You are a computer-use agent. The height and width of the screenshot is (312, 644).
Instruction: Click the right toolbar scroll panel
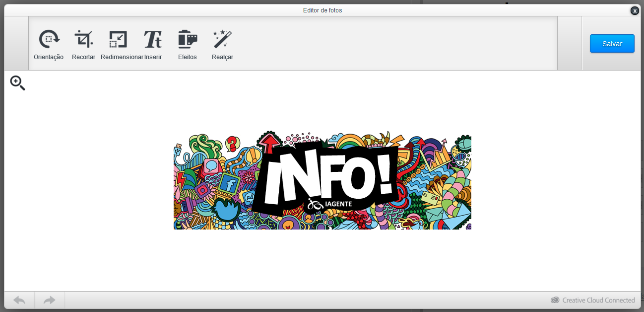tap(569, 43)
